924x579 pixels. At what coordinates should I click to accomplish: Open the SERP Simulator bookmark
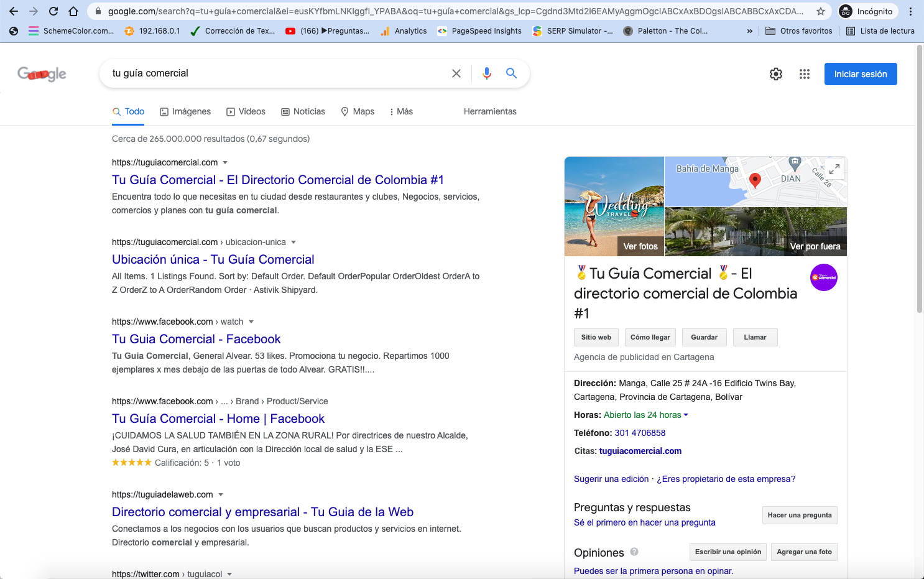(x=573, y=30)
